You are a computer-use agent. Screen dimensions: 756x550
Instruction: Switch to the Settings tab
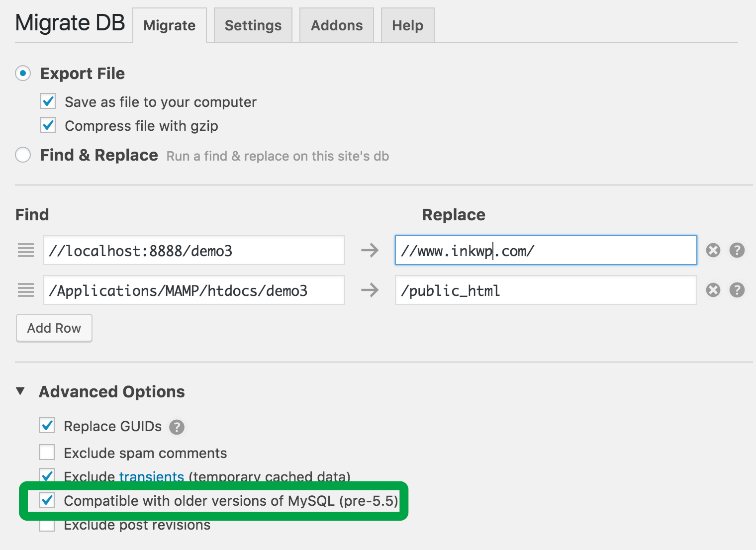pyautogui.click(x=253, y=25)
